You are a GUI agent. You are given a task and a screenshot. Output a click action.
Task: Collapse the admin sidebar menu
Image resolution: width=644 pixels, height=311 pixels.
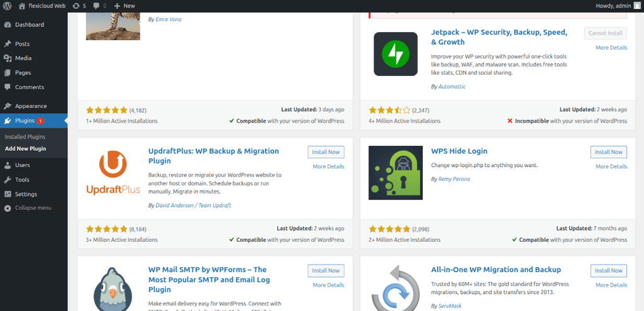(x=33, y=207)
